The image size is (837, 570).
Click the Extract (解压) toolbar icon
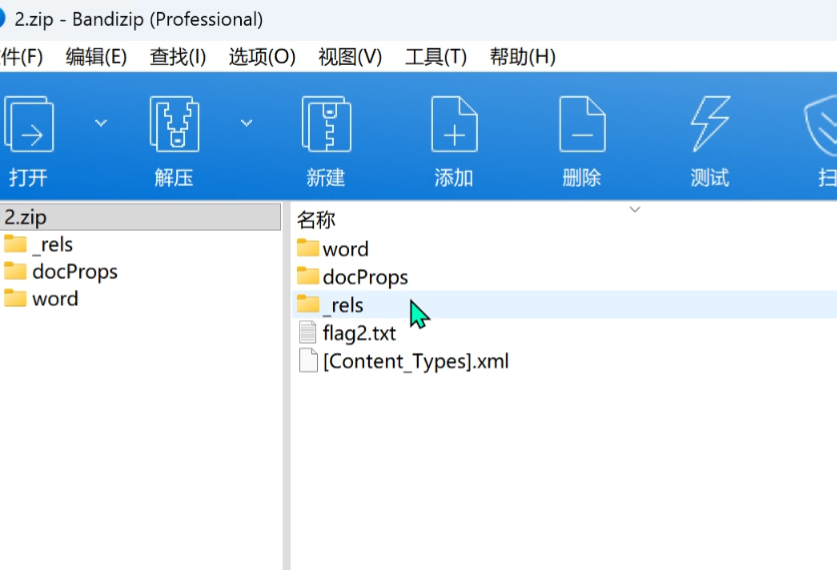click(x=174, y=125)
